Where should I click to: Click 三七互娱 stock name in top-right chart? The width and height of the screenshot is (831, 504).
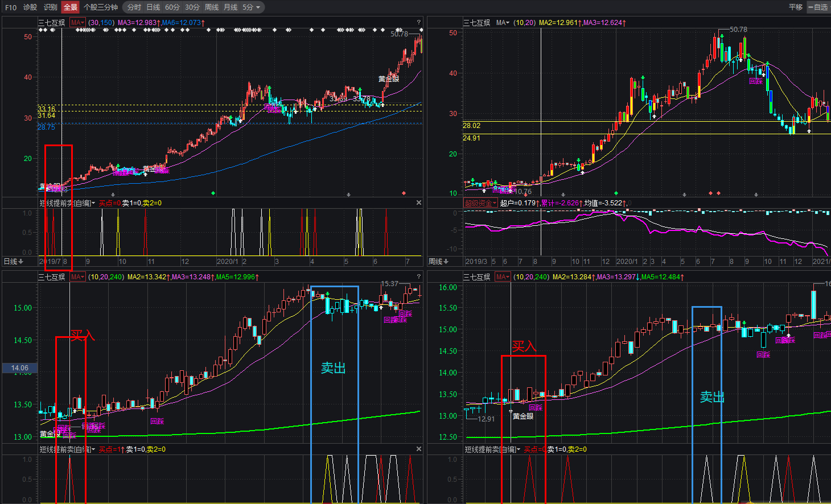tap(477, 23)
